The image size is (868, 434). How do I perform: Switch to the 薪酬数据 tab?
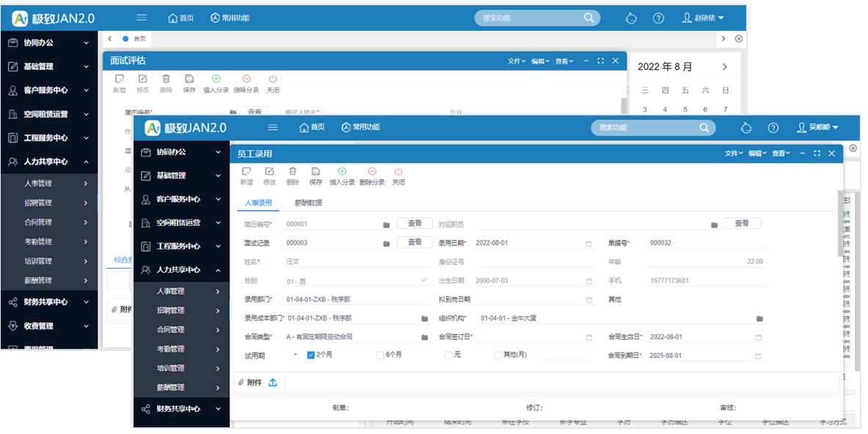(x=308, y=203)
